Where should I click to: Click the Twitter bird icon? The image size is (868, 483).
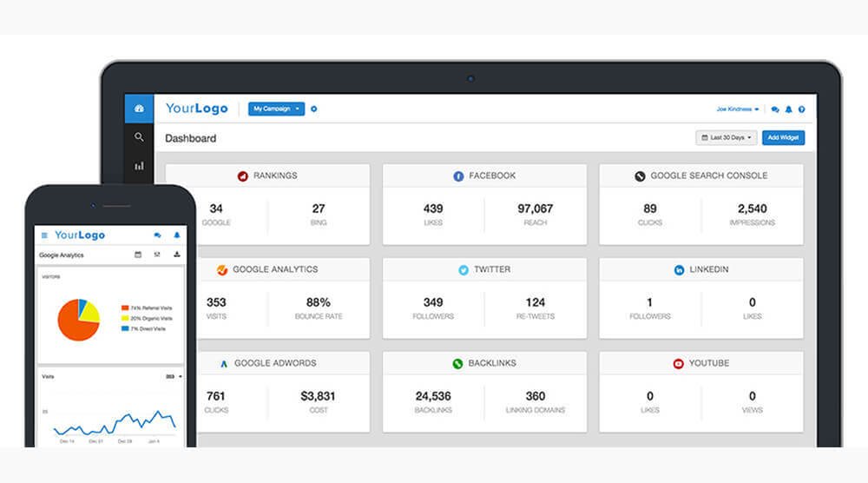464,270
